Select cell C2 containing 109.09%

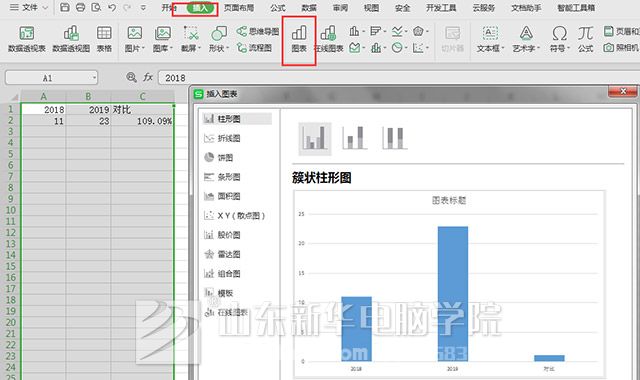click(142, 121)
